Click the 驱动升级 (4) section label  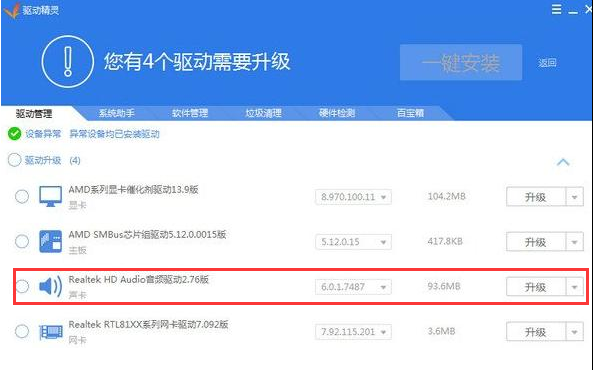53,160
